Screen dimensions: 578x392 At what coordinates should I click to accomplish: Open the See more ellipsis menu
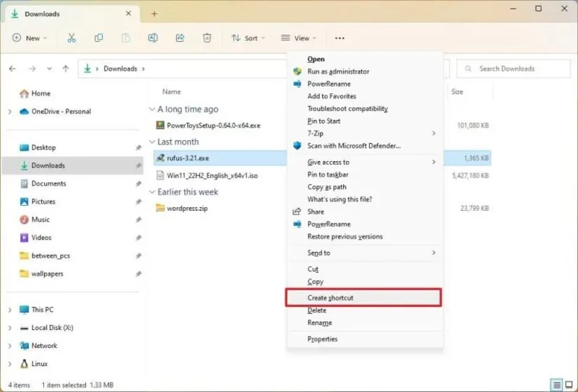pos(340,38)
